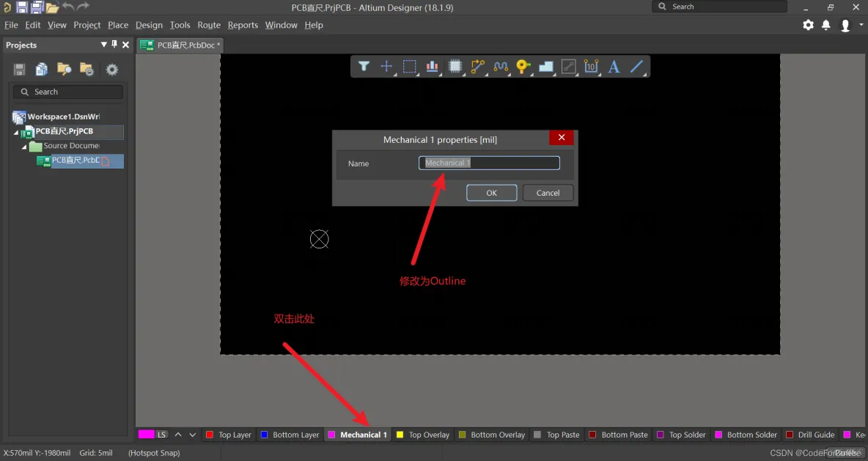Viewport: 868px width, 461px height.
Task: Select the Top Overlay layer tab
Action: coord(424,435)
